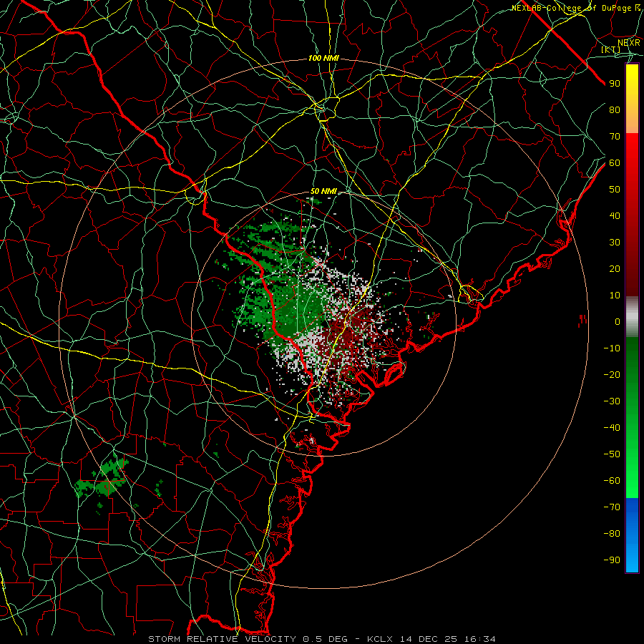644x644 pixels.
Task: Click the positive 90 knots scale label
Action: (615, 84)
